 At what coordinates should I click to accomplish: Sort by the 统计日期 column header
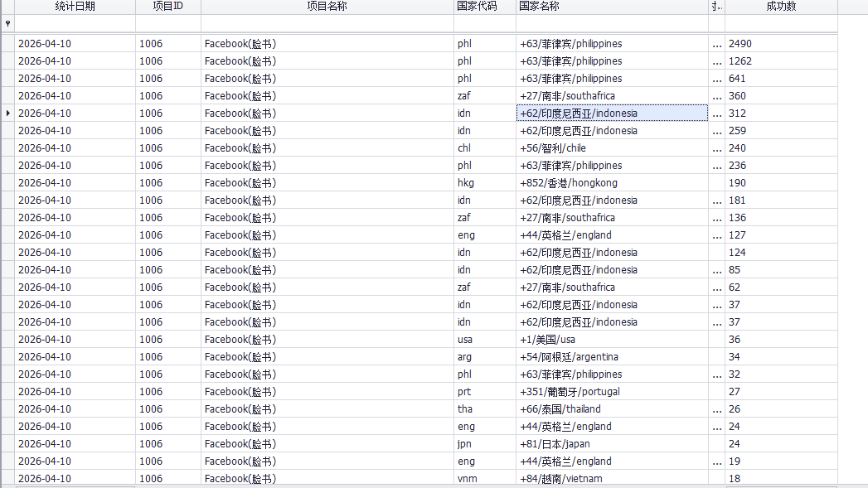tap(75, 6)
